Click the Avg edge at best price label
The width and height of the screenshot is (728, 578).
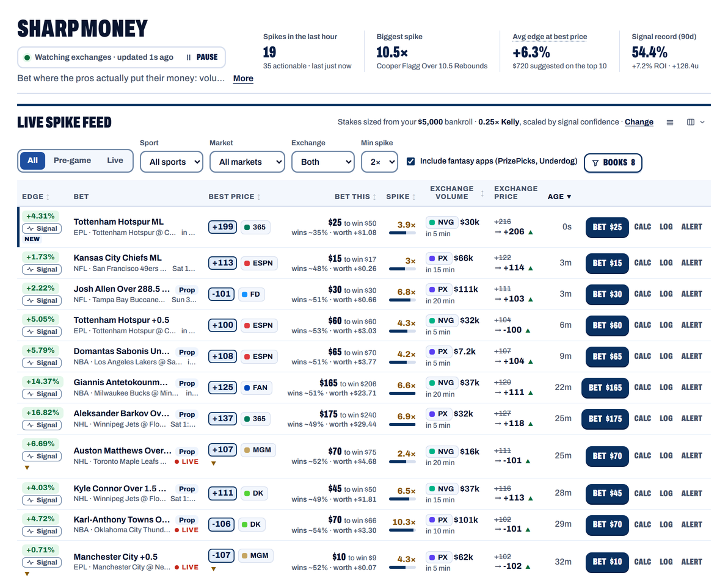[550, 37]
